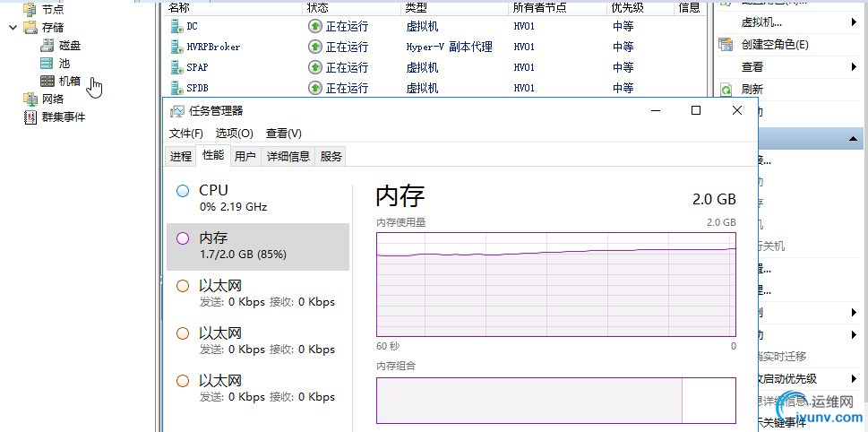Click HV01 owner node in SPDB row
The image size is (868, 432).
coord(524,88)
